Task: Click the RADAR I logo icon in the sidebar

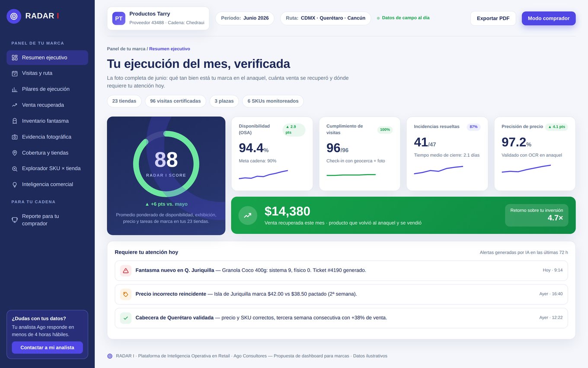Action: 14,16
